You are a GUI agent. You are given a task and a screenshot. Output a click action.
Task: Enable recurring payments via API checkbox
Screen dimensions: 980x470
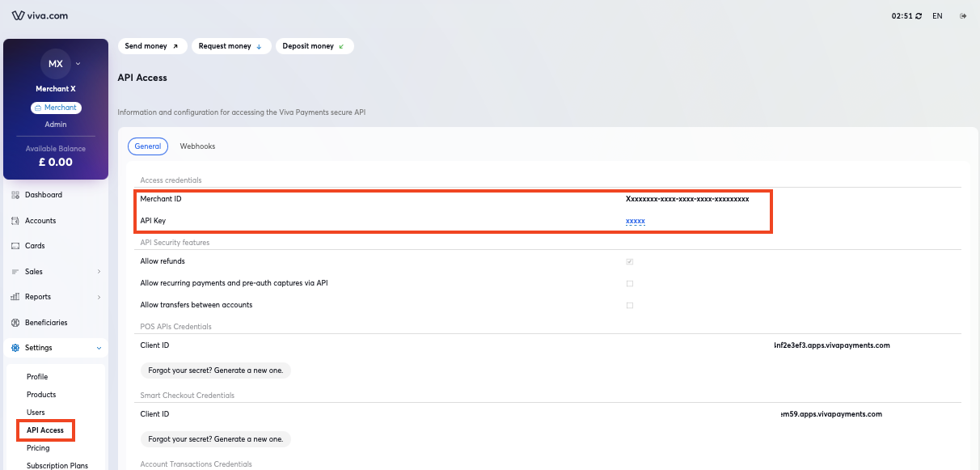[x=629, y=283]
